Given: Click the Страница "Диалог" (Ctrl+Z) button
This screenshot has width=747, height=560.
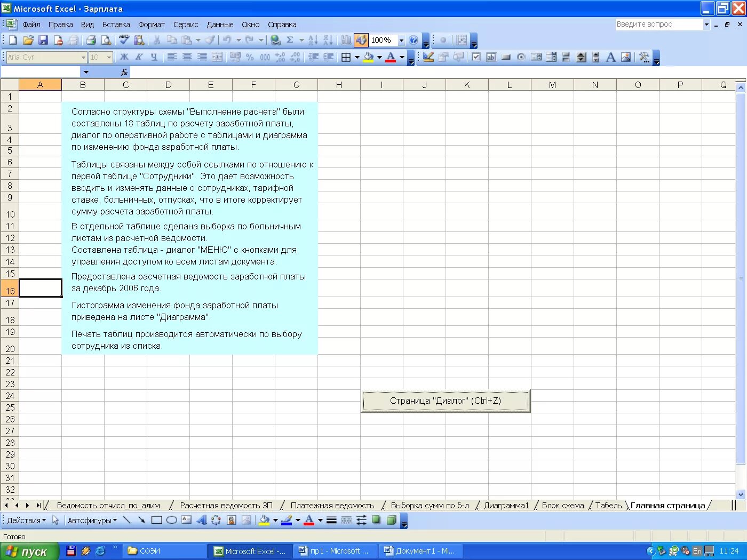Looking at the screenshot, I should pyautogui.click(x=446, y=401).
